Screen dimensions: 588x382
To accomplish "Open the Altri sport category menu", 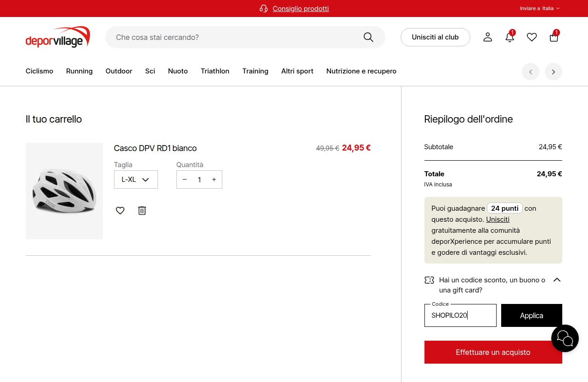I will point(297,71).
